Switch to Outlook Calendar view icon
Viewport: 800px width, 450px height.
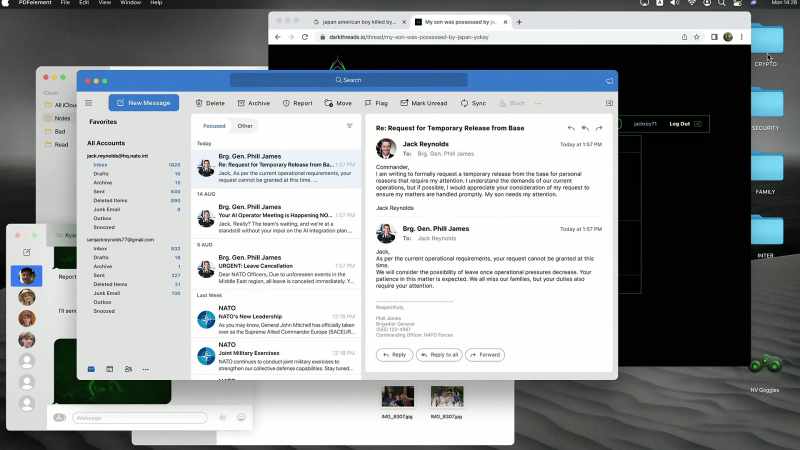point(110,369)
